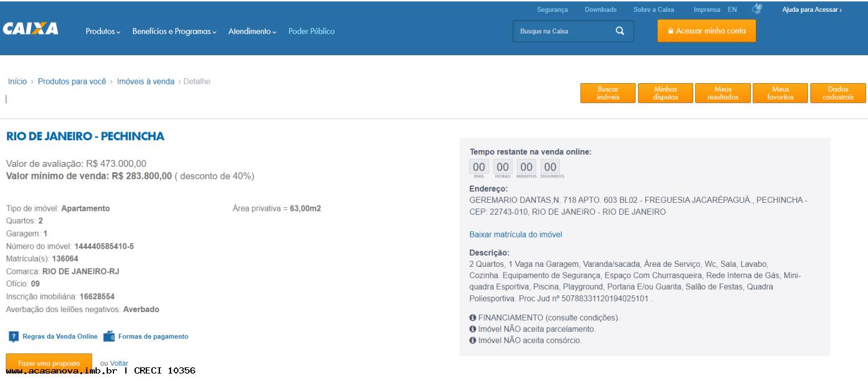Screen dimensions: 868x381
Task: Open the Segurança link
Action: click(x=552, y=10)
